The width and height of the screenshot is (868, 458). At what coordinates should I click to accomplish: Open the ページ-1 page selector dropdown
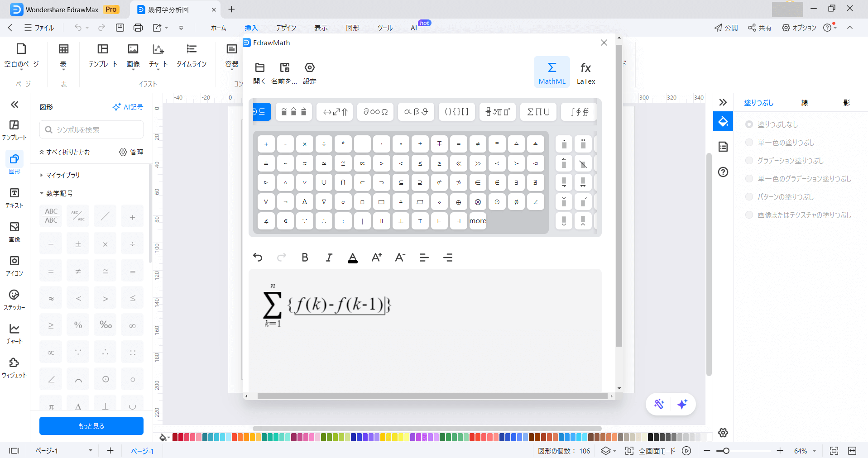point(91,450)
